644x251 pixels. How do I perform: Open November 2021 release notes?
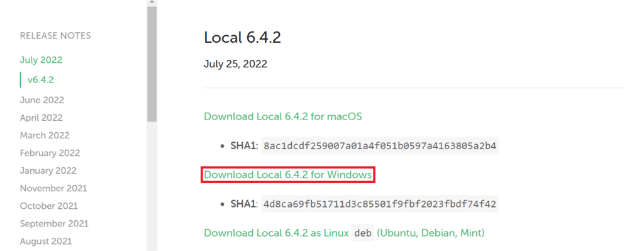(x=53, y=188)
